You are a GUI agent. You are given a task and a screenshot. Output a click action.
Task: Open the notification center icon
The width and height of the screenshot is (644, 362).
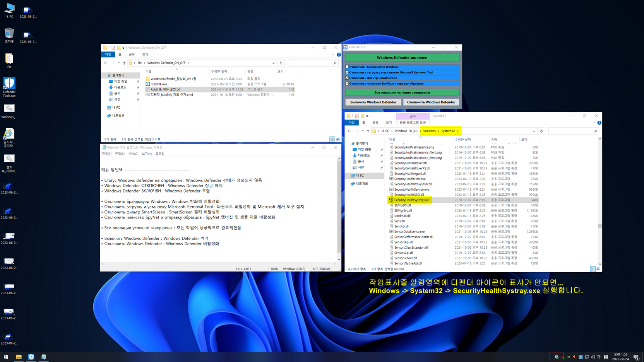click(x=636, y=357)
